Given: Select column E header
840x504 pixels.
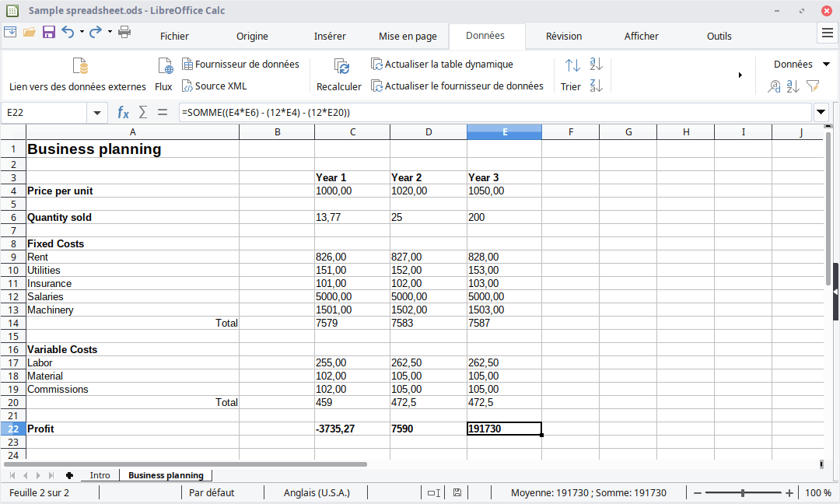Looking at the screenshot, I should point(504,131).
